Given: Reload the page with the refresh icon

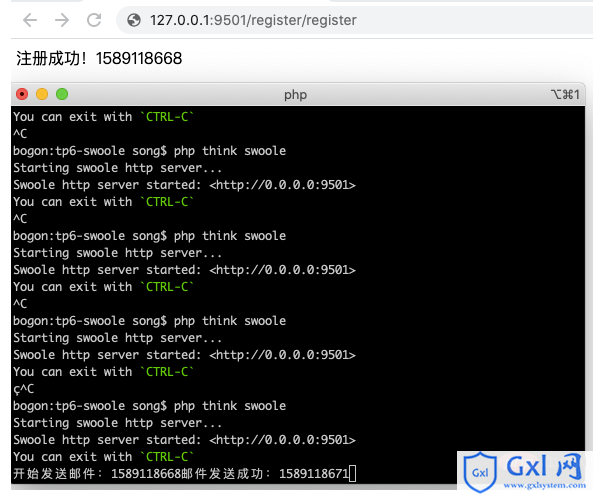Looking at the screenshot, I should [94, 20].
